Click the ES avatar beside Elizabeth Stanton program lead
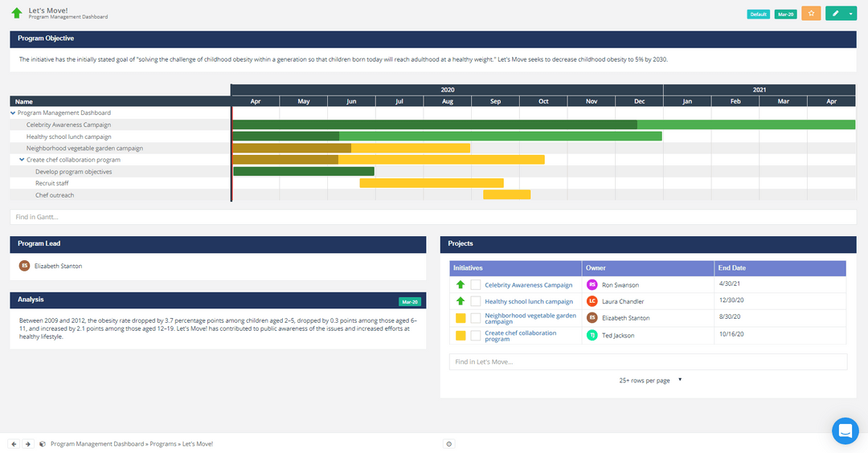This screenshot has height=453, width=868. click(24, 266)
